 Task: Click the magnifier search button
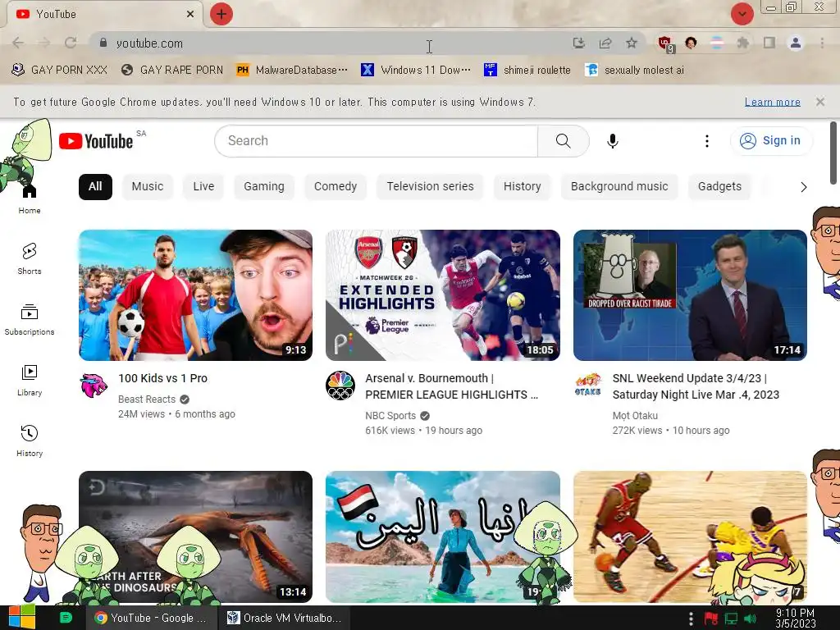(x=563, y=141)
